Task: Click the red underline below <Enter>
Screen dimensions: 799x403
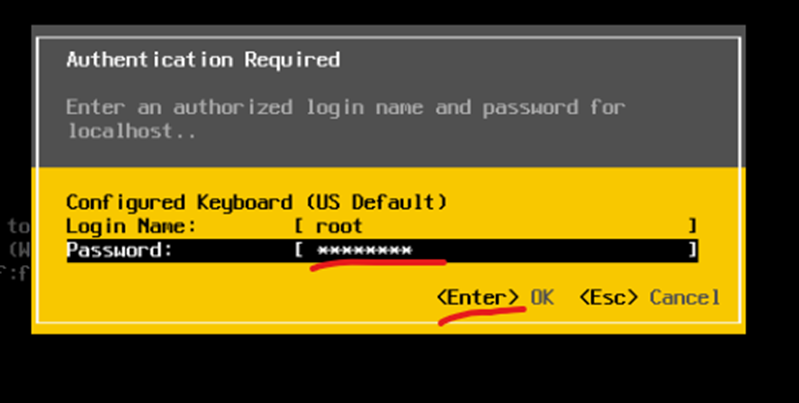Action: (x=481, y=313)
